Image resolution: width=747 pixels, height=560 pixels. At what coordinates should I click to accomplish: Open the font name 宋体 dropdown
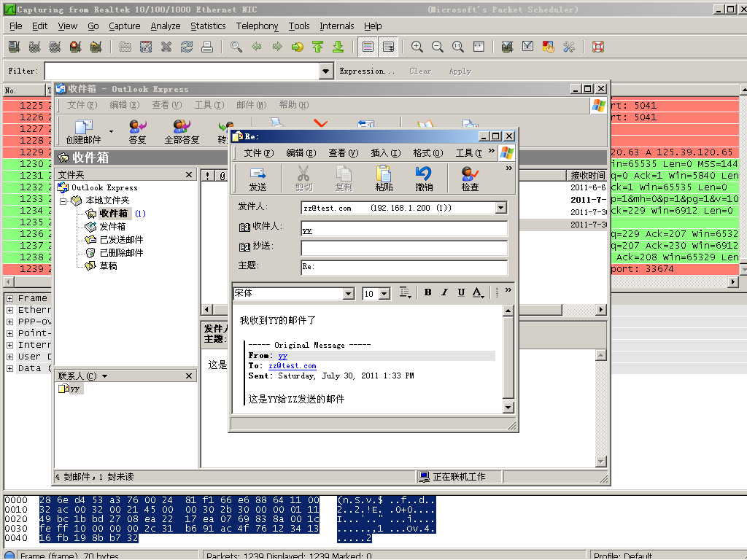pos(349,293)
